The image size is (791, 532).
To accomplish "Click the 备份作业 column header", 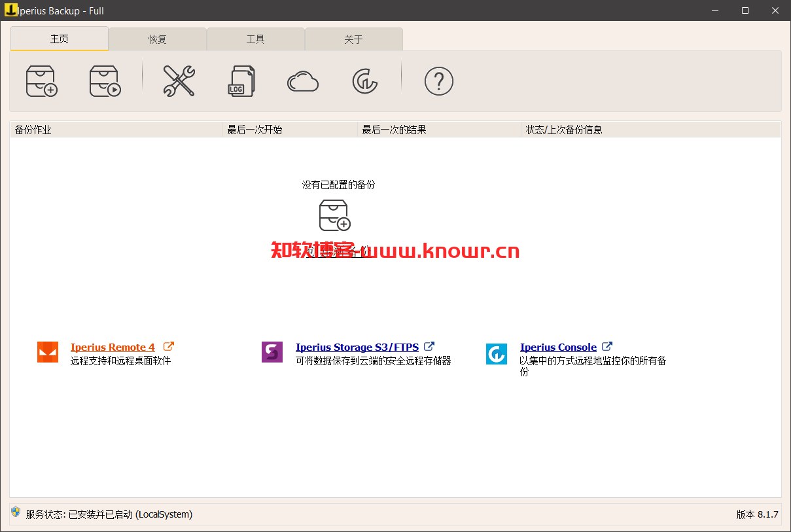I will click(x=116, y=130).
